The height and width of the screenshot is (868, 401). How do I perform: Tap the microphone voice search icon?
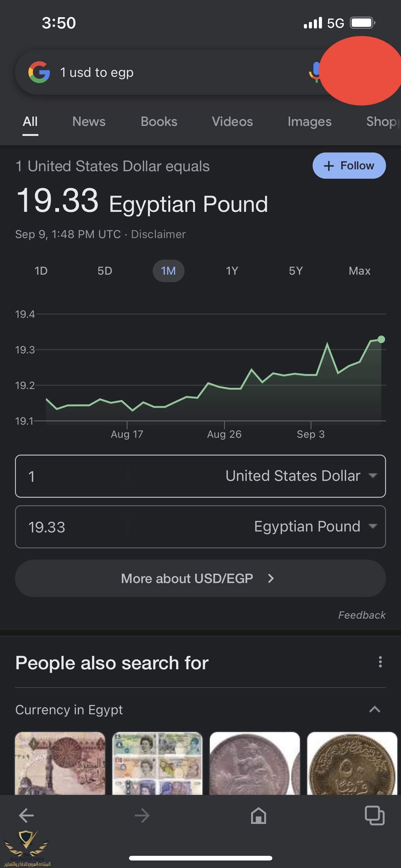pos(315,72)
